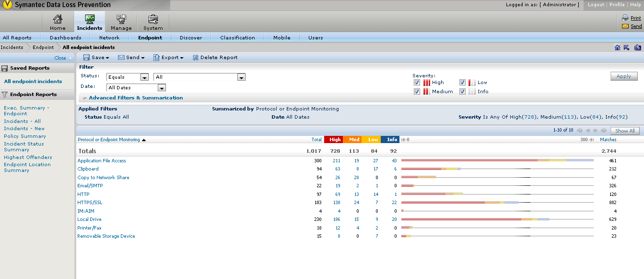The width and height of the screenshot is (644, 279).
Task: Open Exec. Summary - Endpoint report
Action: point(26,111)
